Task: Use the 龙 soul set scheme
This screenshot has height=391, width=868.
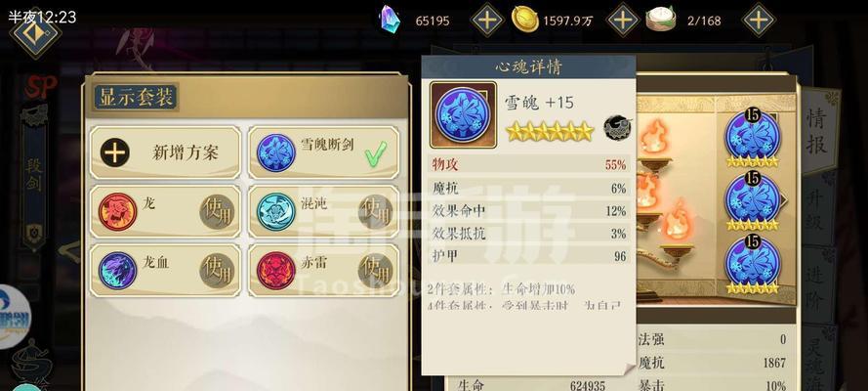Action: tap(218, 211)
